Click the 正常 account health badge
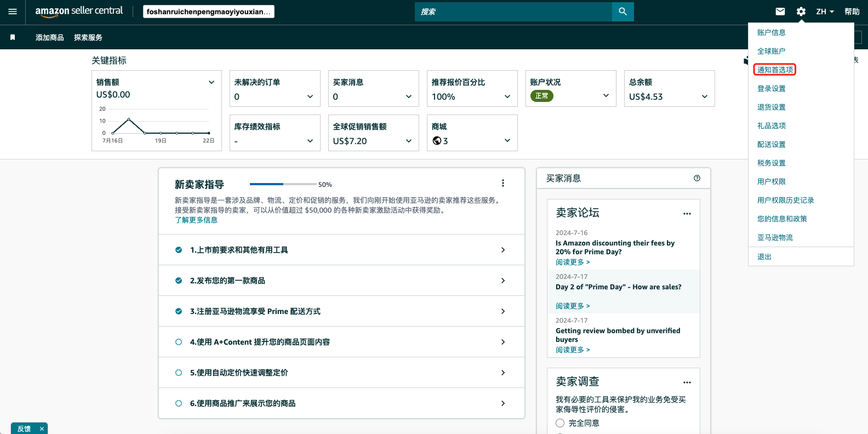 [x=541, y=96]
